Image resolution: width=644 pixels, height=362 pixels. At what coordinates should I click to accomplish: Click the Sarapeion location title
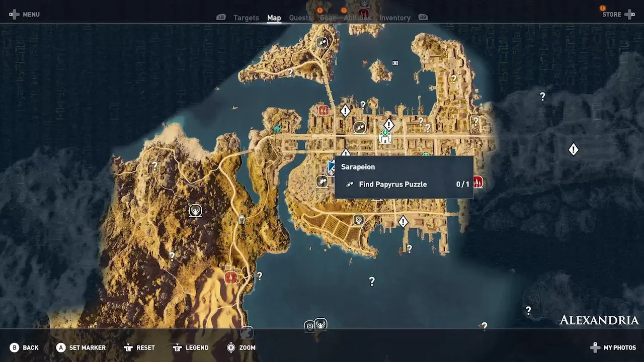coord(358,167)
